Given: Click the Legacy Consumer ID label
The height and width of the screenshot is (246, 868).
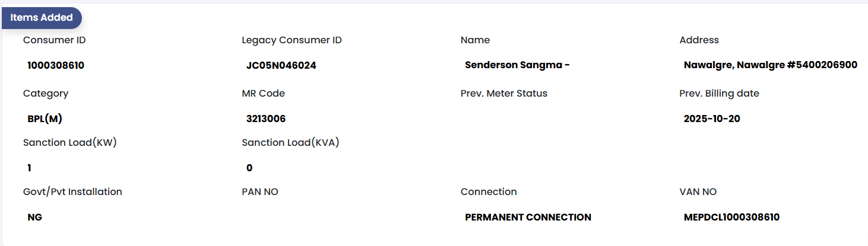Looking at the screenshot, I should tap(292, 40).
